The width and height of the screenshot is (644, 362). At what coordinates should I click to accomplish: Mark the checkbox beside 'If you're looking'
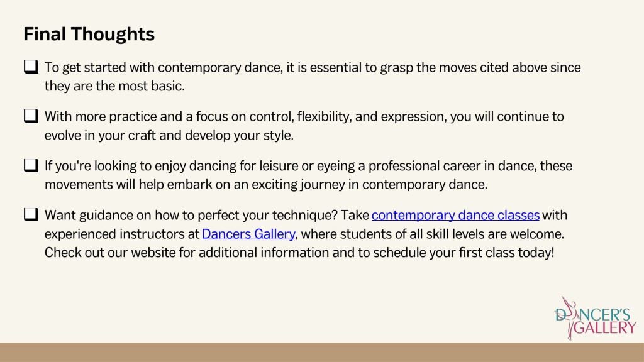coord(31,165)
